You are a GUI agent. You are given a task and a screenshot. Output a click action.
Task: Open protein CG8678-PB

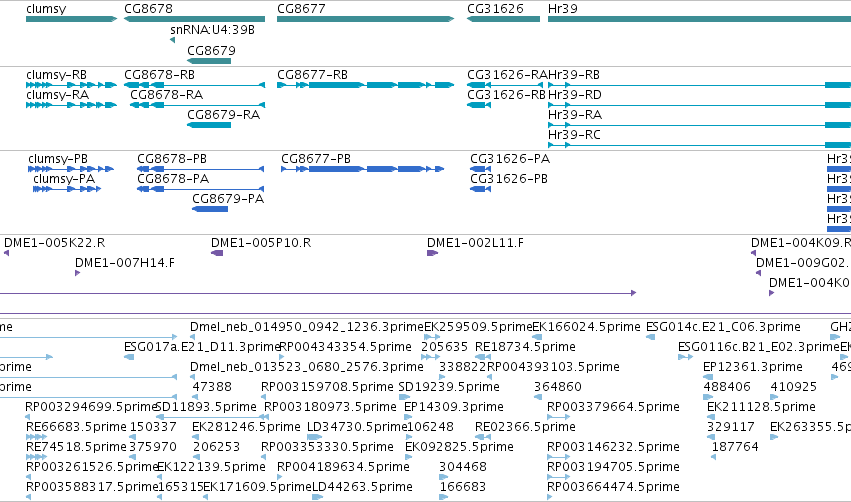coord(172,158)
